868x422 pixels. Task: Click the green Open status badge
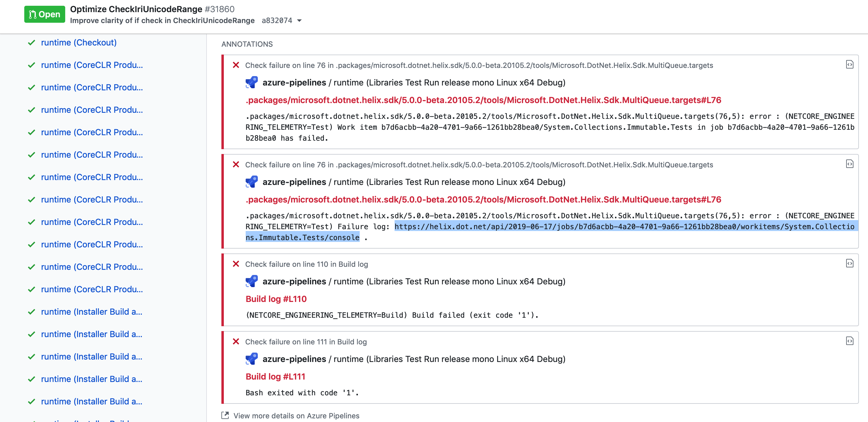click(45, 15)
